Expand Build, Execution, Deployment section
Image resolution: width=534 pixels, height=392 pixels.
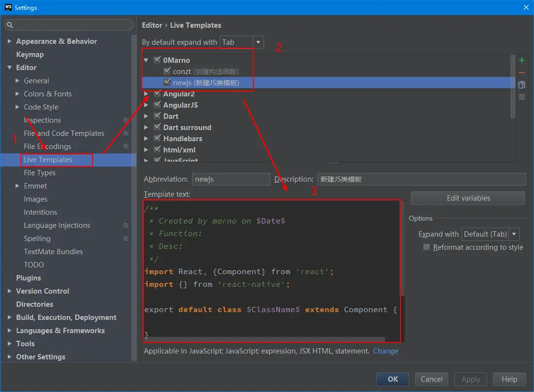click(x=10, y=317)
